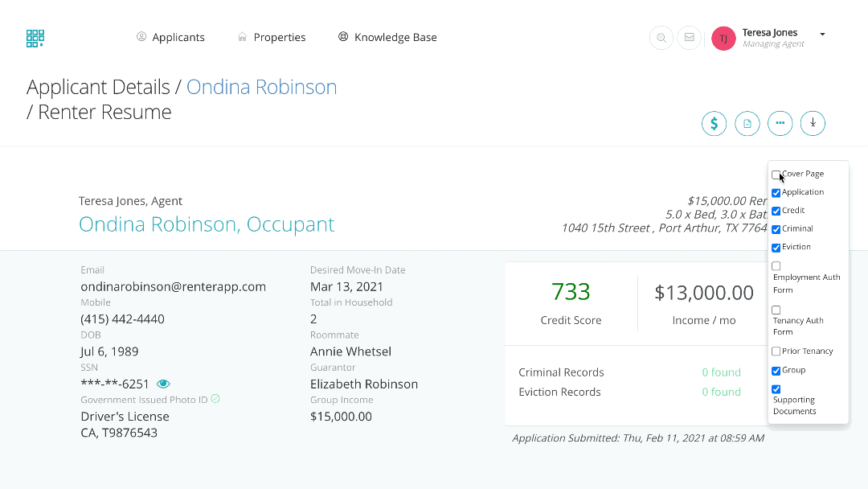Open the Knowledge Base menu
The image size is (868, 489).
tap(387, 37)
